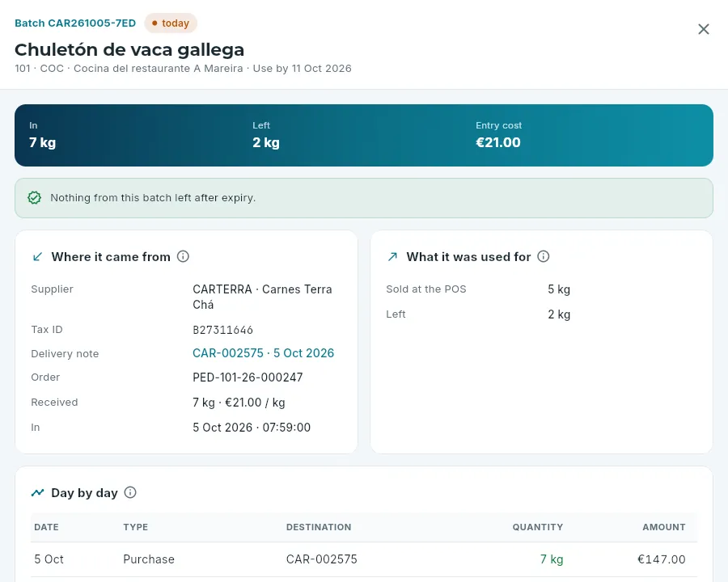
Task: Click the location subtitle with Use by 11 Oct 2026
Action: (x=183, y=68)
